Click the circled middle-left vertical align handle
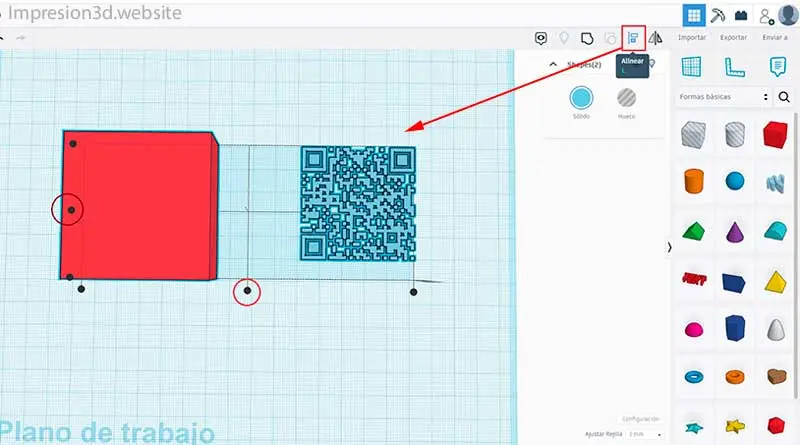 pos(71,210)
